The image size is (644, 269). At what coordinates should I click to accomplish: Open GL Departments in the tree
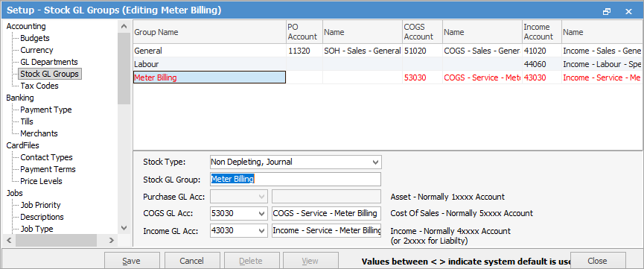pyautogui.click(x=49, y=62)
